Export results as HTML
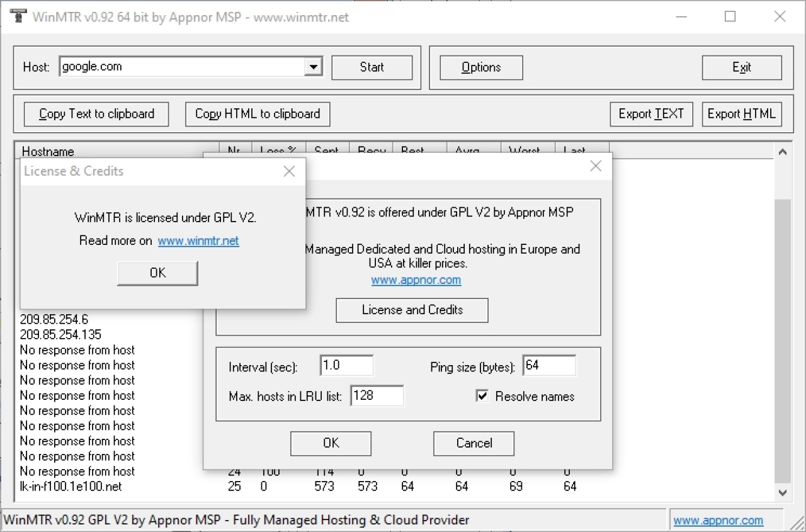Image resolution: width=806 pixels, height=532 pixels. click(742, 114)
